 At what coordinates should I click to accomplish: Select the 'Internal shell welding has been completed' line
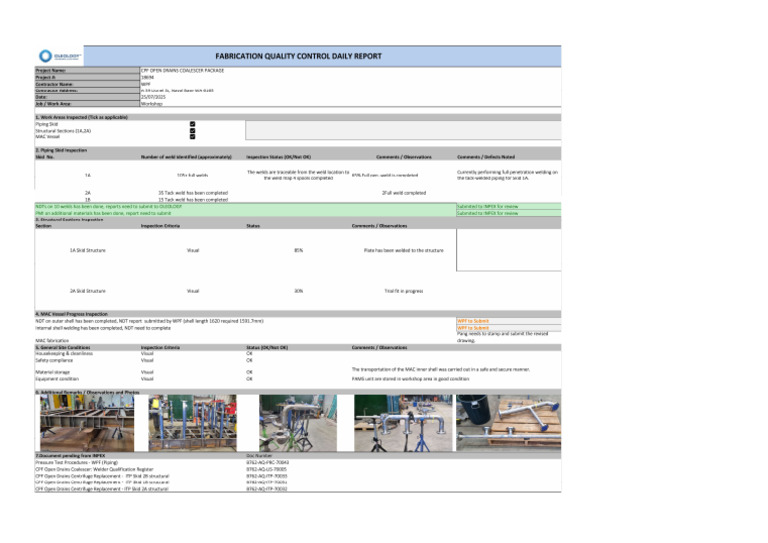pos(103,328)
